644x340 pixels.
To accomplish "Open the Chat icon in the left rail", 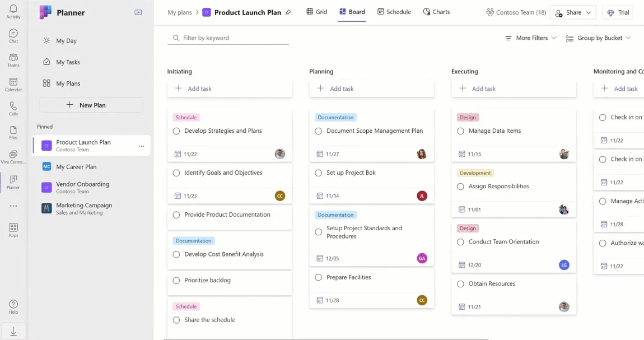I will (x=13, y=35).
